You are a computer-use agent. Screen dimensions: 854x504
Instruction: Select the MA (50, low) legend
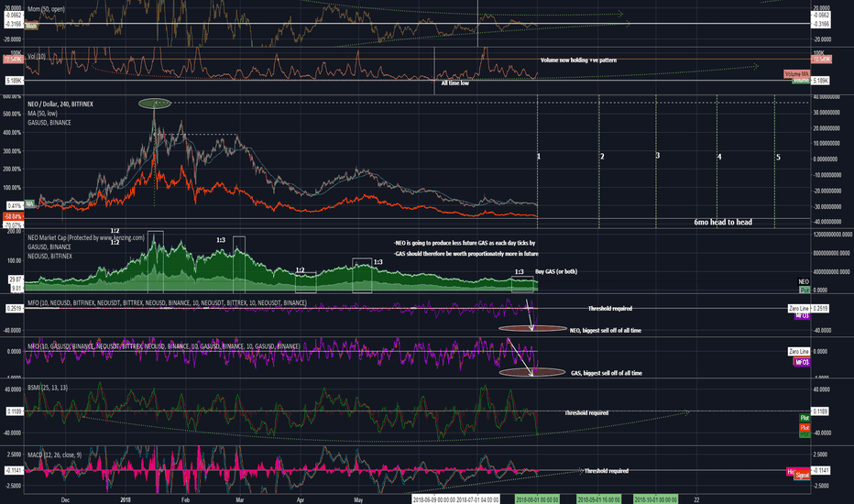[x=42, y=114]
